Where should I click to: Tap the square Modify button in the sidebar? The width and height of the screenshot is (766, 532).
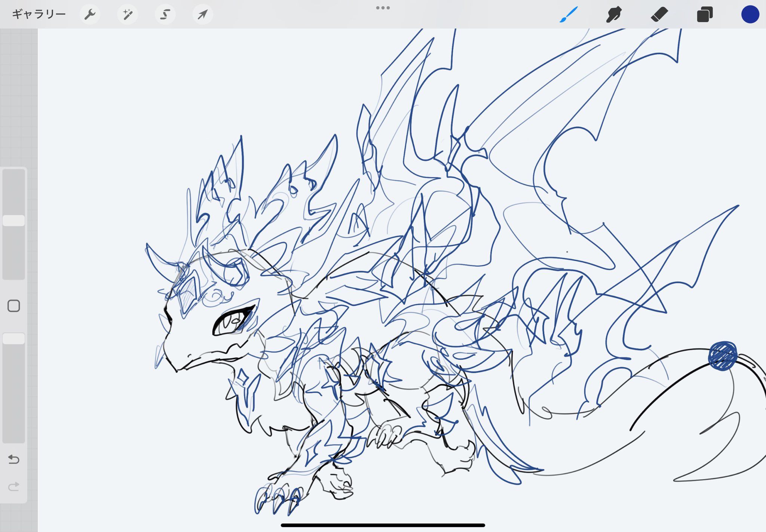[14, 306]
